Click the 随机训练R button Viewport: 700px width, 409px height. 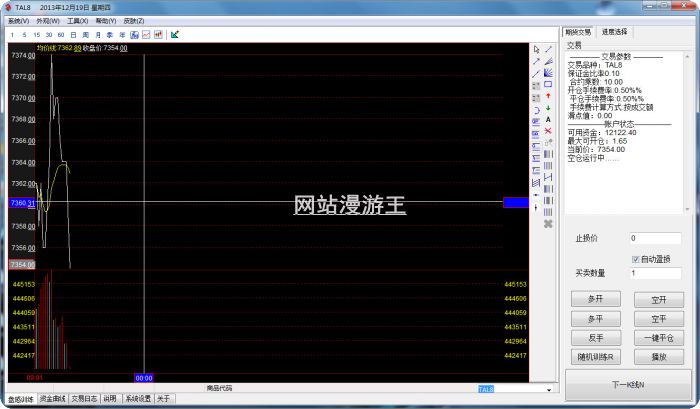coord(596,357)
